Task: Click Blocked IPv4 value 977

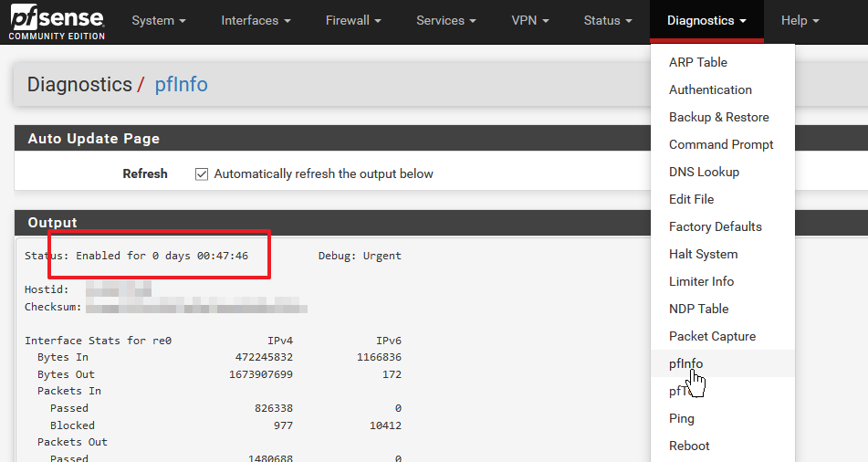Action: coord(283,425)
